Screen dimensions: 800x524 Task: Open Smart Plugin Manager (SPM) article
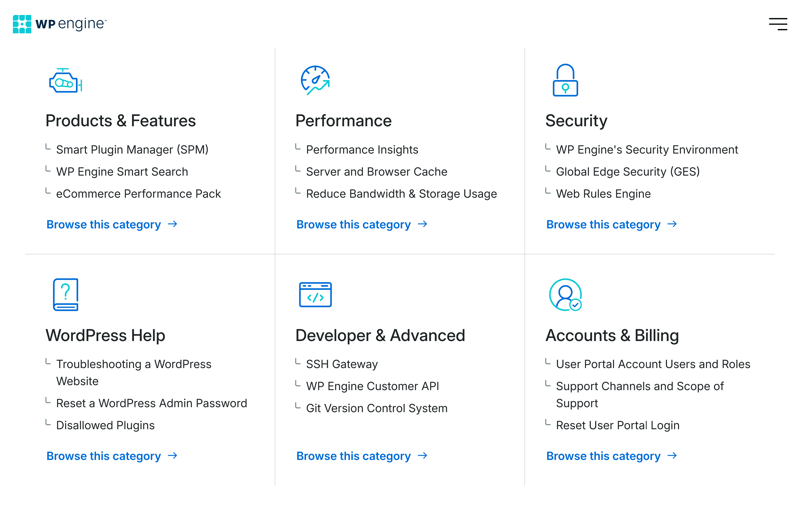[x=132, y=149]
